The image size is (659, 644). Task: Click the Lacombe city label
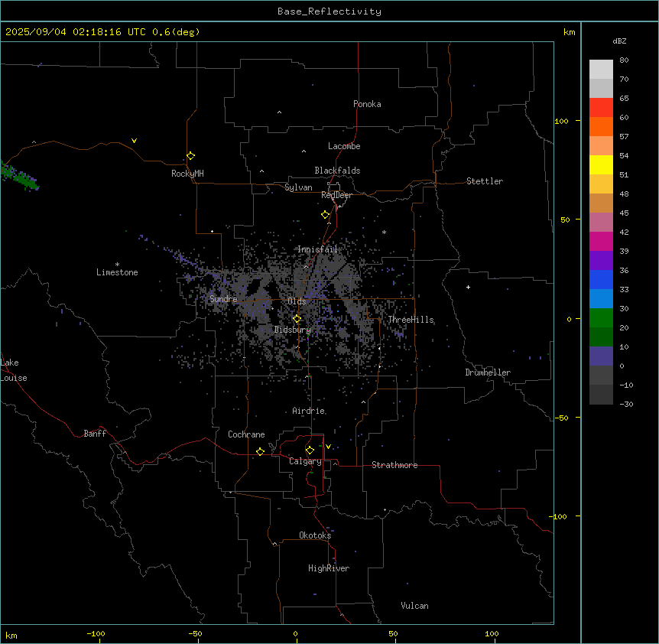tap(344, 146)
